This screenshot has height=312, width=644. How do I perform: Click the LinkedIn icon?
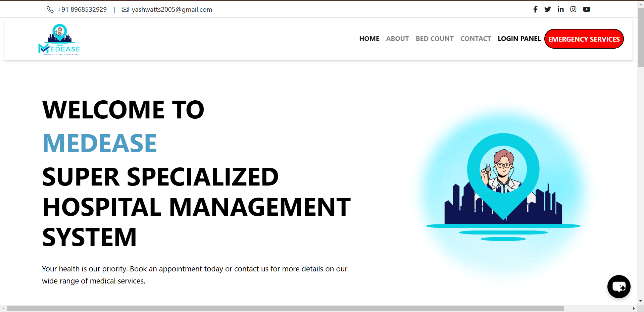560,9
